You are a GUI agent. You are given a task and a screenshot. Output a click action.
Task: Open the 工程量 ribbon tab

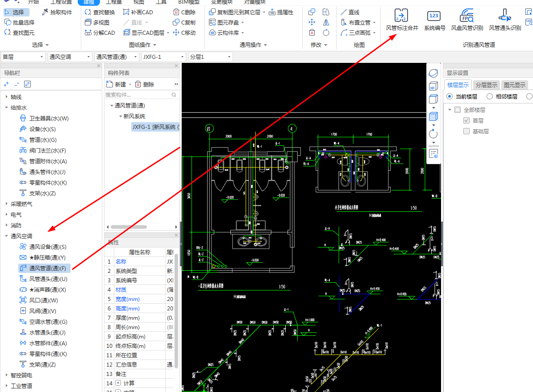coord(114,2)
